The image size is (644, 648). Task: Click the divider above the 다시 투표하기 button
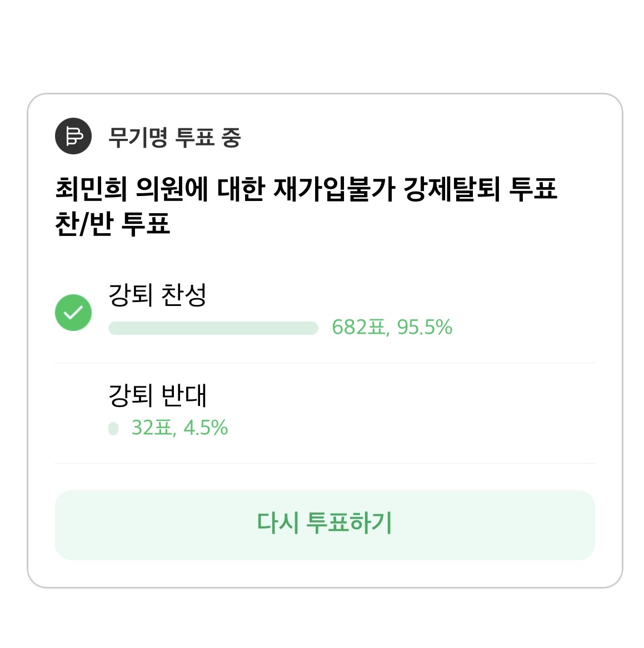pos(325,463)
